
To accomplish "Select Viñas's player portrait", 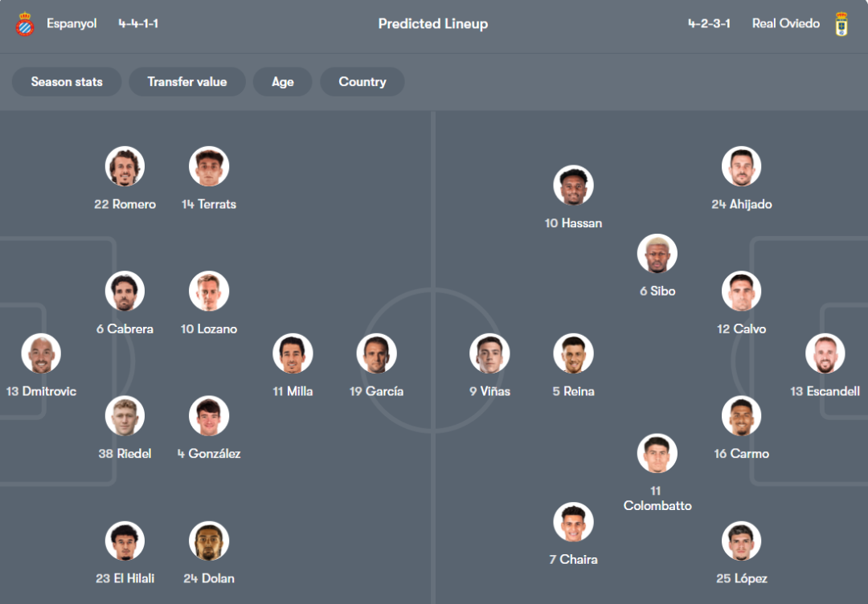I will pos(489,354).
